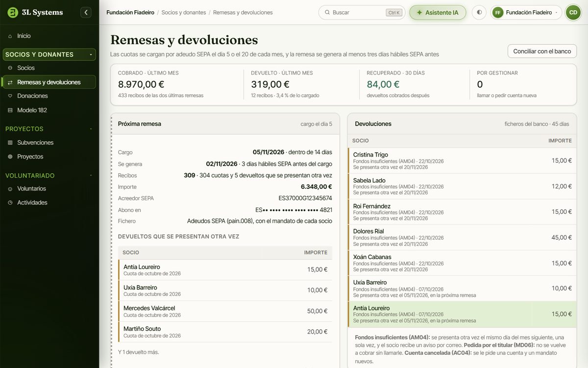Image resolution: width=588 pixels, height=368 pixels.
Task: Select Dolores Rial's returned receipt row
Action: [x=462, y=237]
